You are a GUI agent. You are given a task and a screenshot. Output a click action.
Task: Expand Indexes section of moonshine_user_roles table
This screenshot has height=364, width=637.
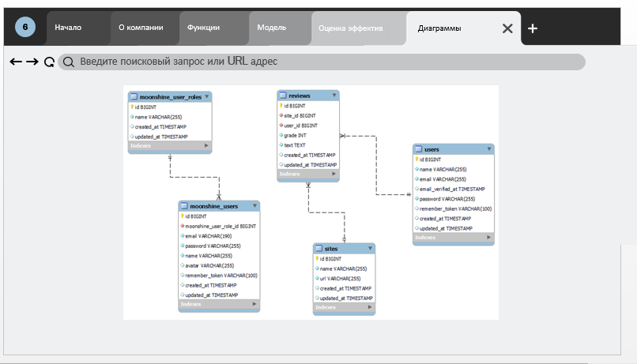[x=206, y=146]
